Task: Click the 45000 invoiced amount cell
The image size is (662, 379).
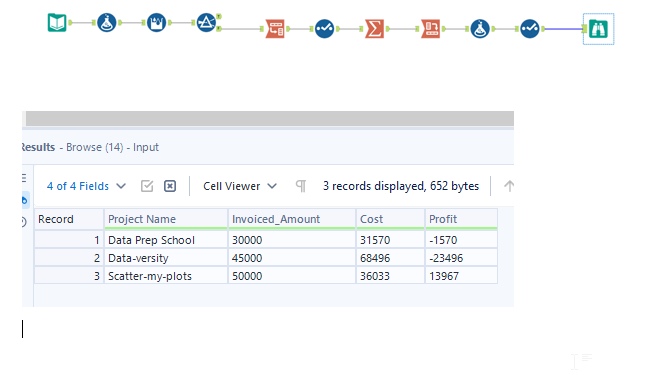Action: pos(292,258)
